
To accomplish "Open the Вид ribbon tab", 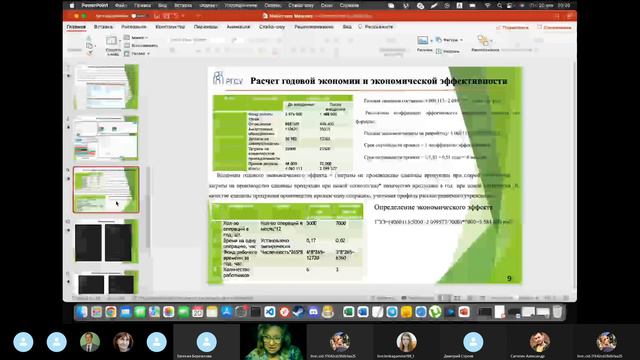I will click(347, 27).
